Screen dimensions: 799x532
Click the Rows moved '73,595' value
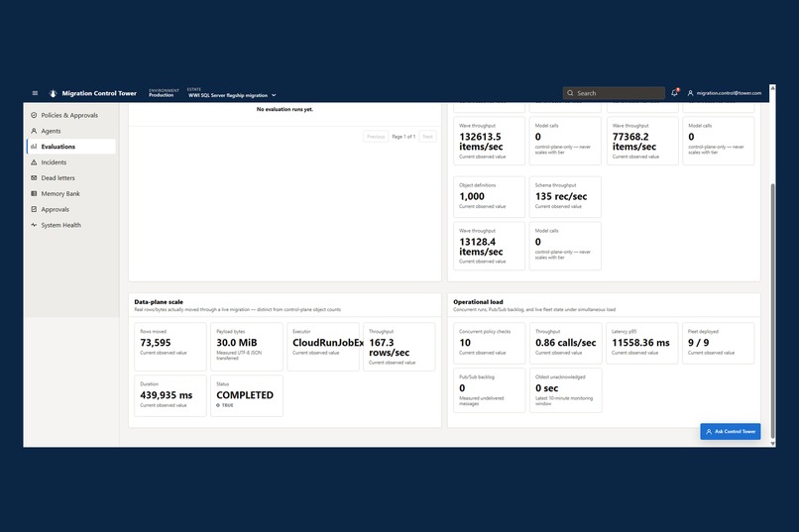coord(156,343)
